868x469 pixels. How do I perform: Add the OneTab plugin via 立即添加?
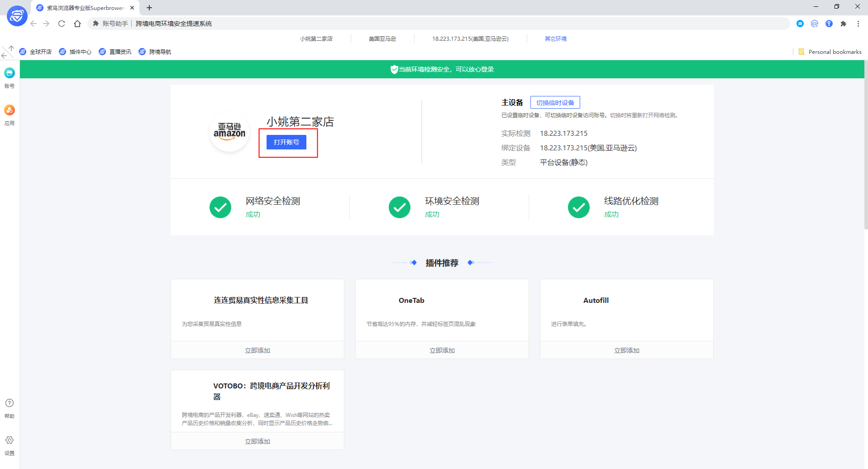click(x=442, y=350)
